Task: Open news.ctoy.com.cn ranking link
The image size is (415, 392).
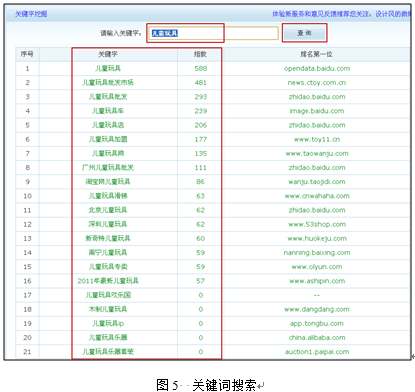Action: click(x=317, y=82)
